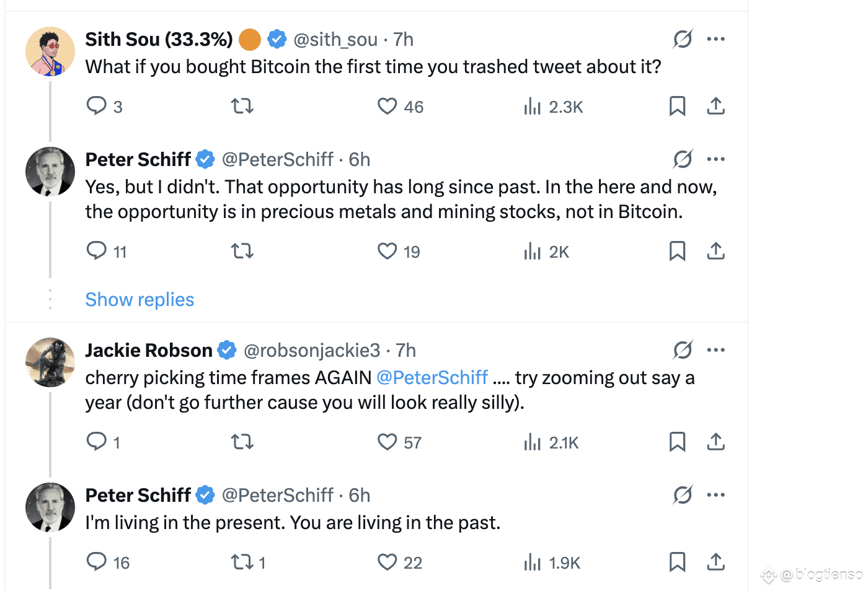The height and width of the screenshot is (591, 868).
Task: Show replies under Peter Schiff's tweet
Action: tap(139, 300)
